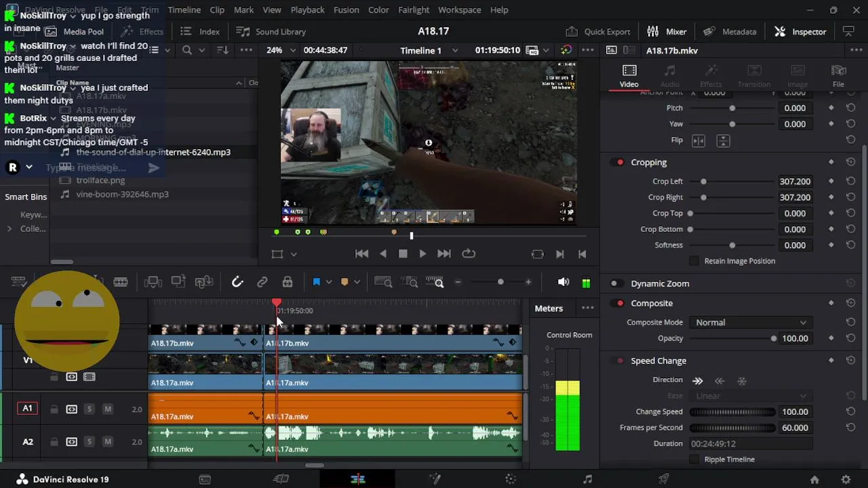Toggle the Inspector panel button
The height and width of the screenshot is (488, 868).
(x=800, y=31)
